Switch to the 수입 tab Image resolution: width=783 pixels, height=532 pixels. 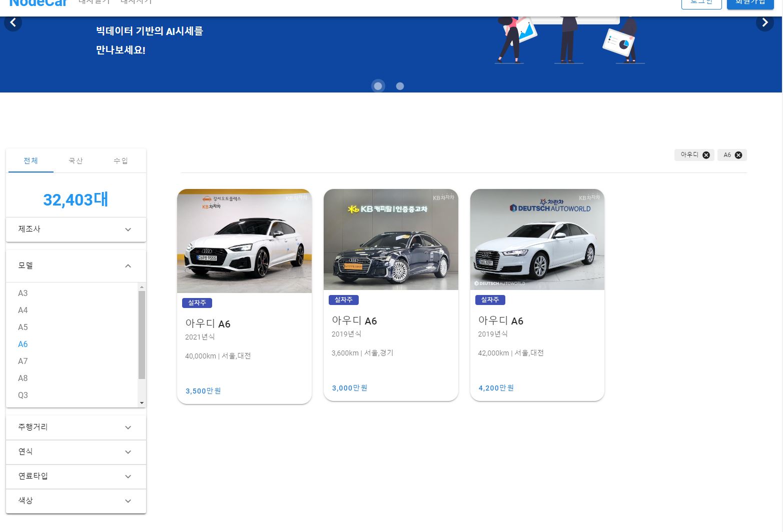pyautogui.click(x=120, y=160)
